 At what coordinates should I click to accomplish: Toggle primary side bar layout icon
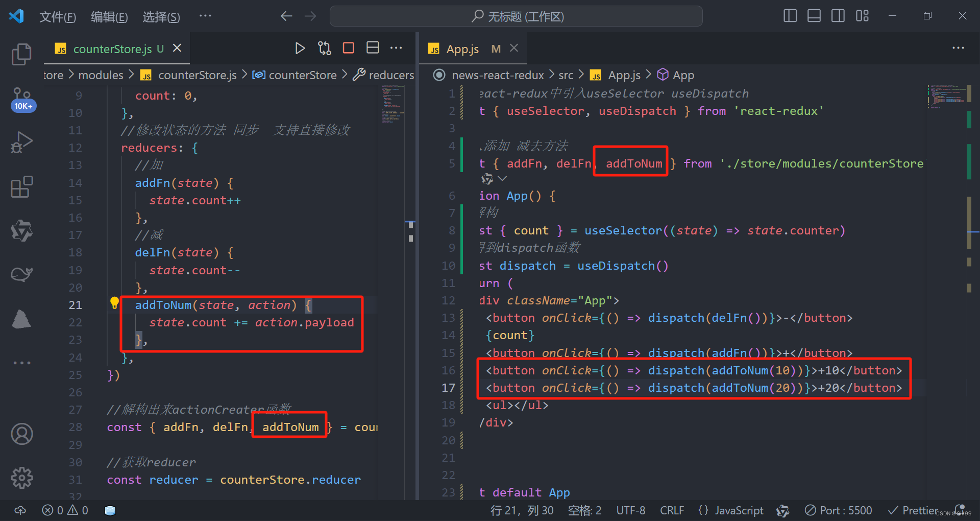pyautogui.click(x=790, y=16)
